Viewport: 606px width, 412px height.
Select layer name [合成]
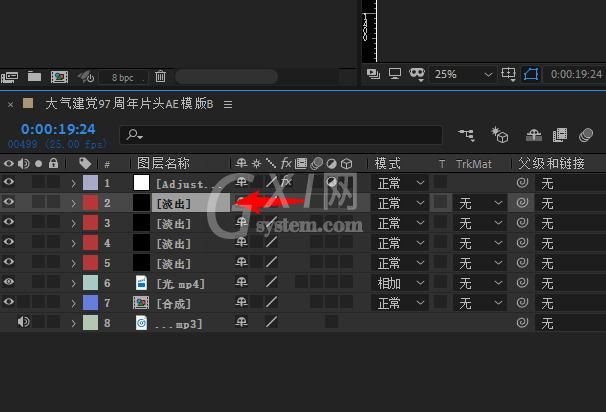click(174, 304)
